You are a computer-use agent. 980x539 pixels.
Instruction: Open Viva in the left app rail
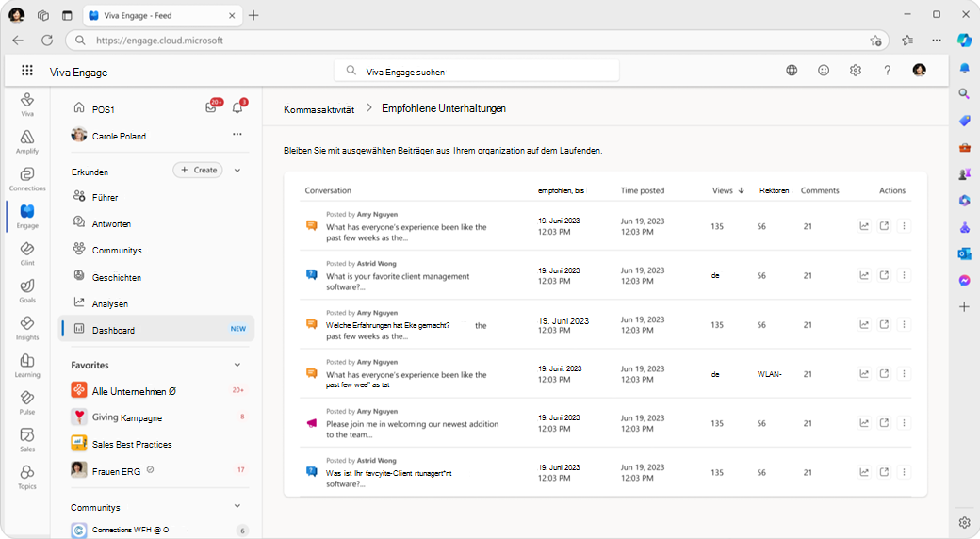click(27, 105)
